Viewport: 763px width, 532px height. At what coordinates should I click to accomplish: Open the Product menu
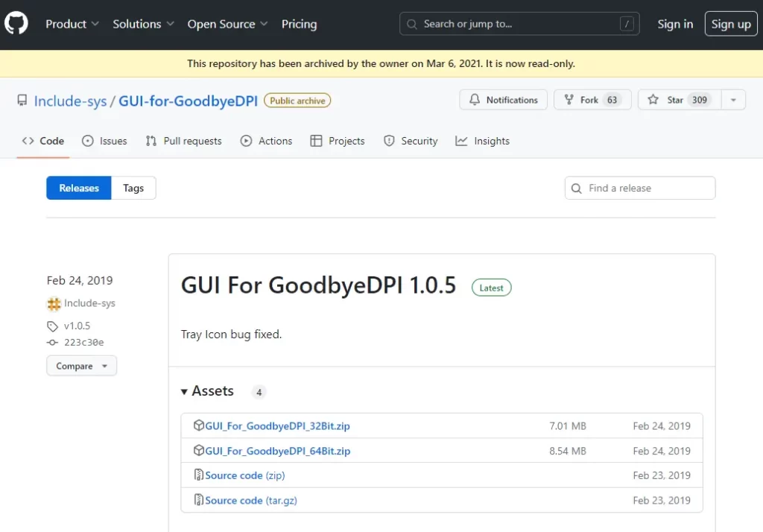coord(72,24)
